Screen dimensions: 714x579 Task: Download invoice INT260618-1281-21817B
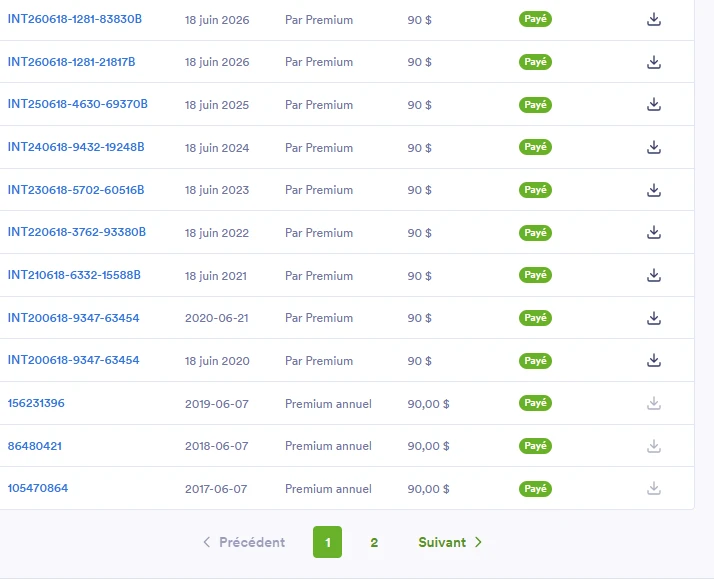654,62
